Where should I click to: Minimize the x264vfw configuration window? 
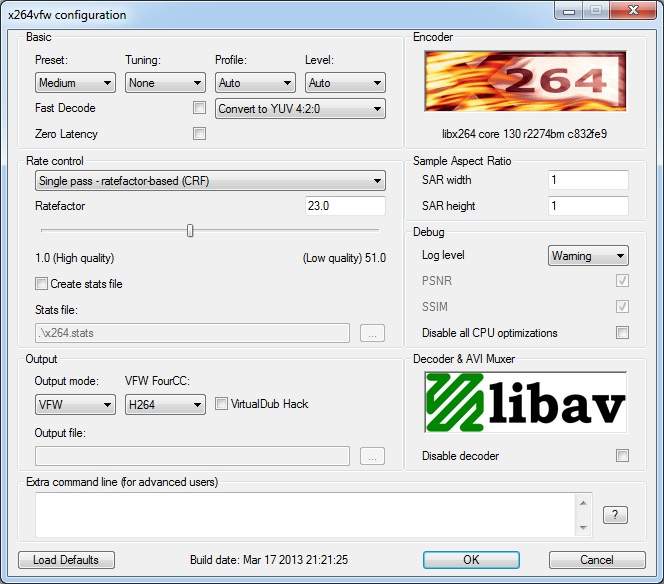[x=569, y=10]
